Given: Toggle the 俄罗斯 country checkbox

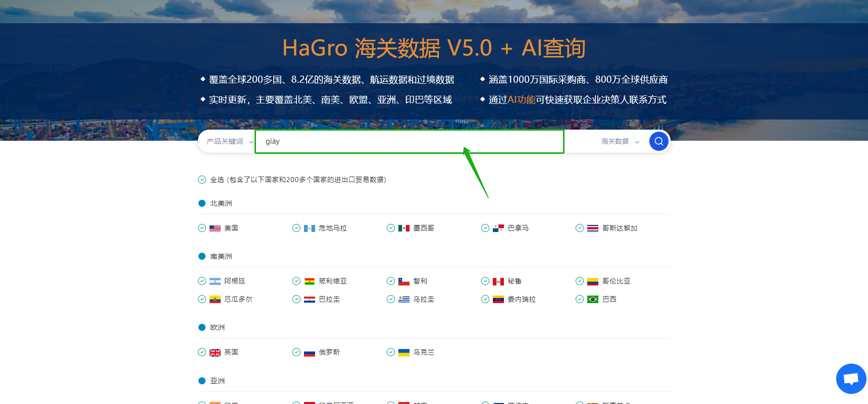Looking at the screenshot, I should 296,352.
